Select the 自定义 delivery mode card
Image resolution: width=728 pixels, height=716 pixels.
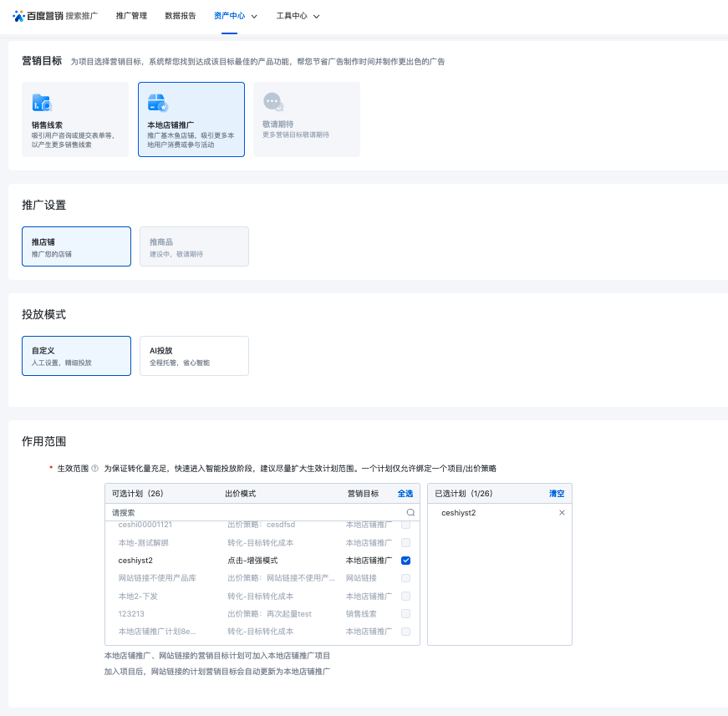click(x=76, y=356)
